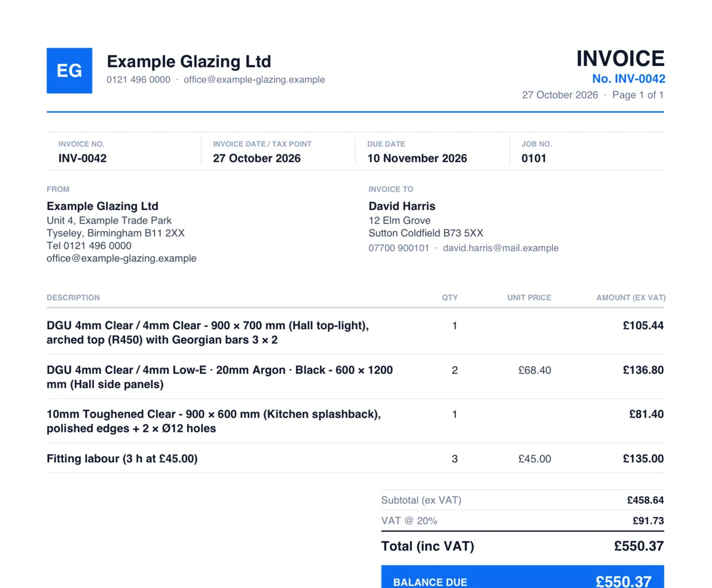
Task: Select the Hall top-light DGU description
Action: coord(208,333)
